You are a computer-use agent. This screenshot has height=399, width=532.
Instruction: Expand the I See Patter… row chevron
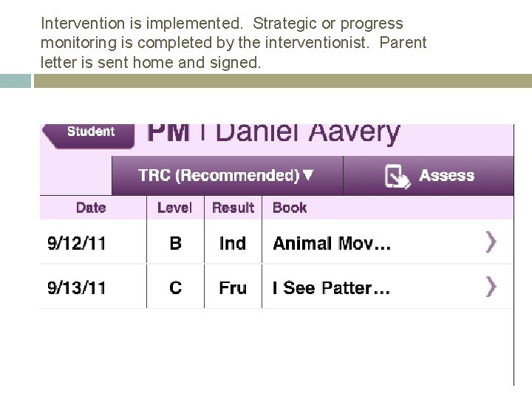pyautogui.click(x=491, y=287)
